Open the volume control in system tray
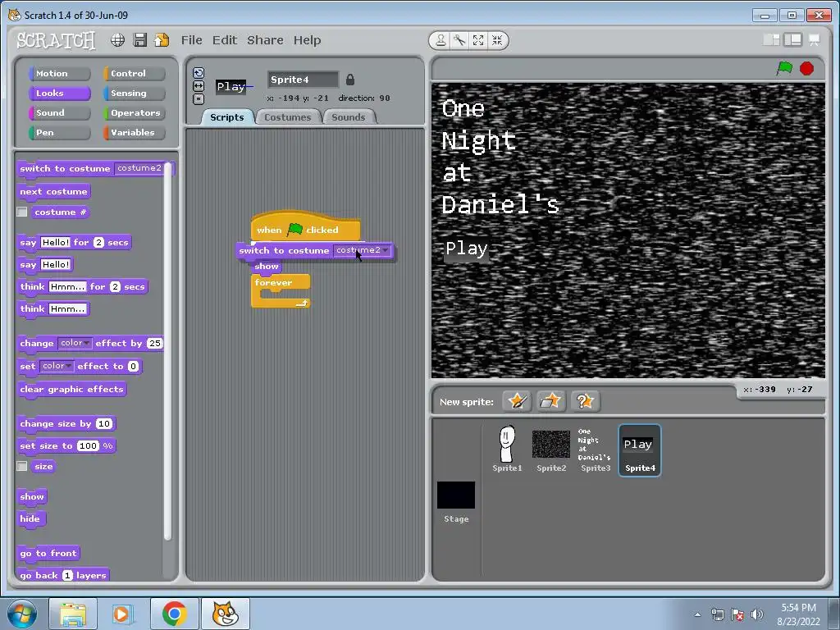Screen dimensions: 840x630 pos(757,614)
